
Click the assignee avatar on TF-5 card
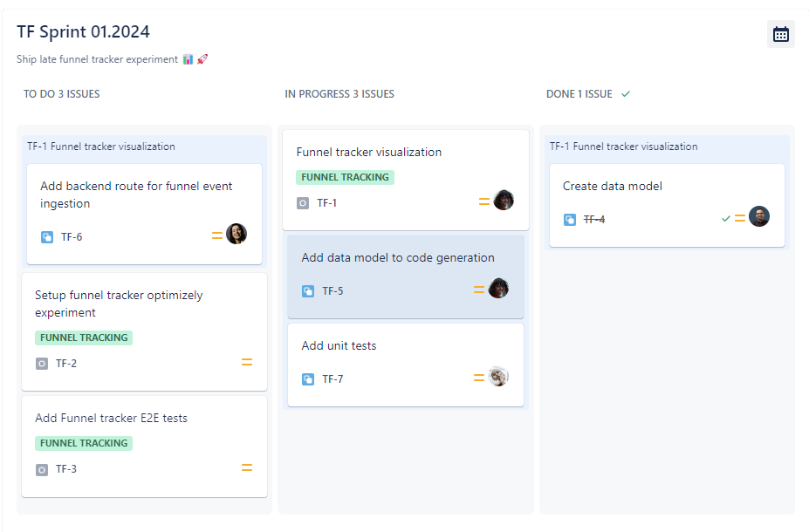(x=498, y=288)
